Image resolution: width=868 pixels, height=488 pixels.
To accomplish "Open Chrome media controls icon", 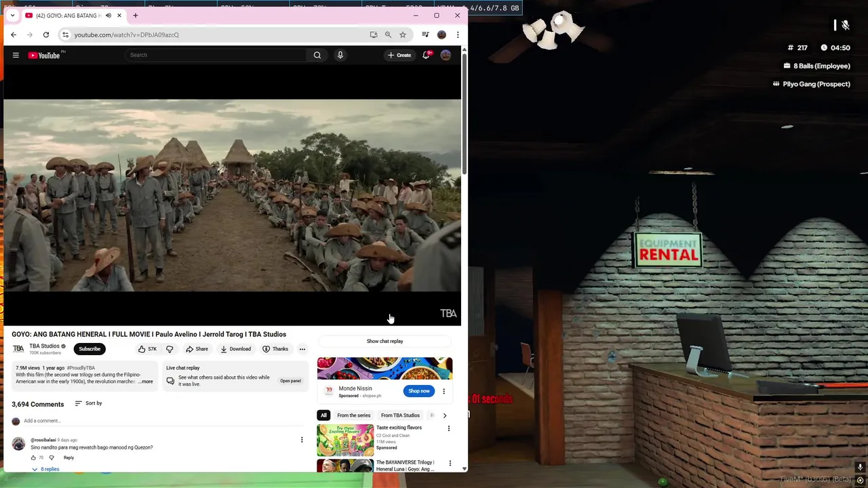I will pyautogui.click(x=425, y=35).
